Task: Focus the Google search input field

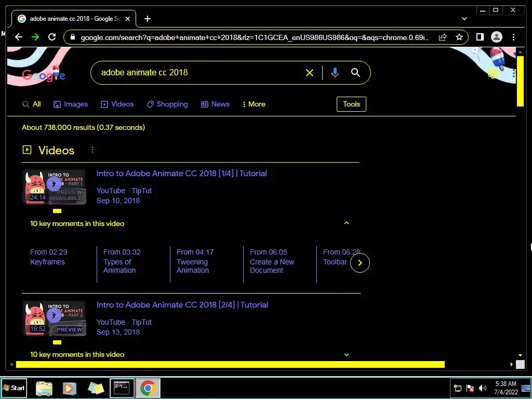Action: pyautogui.click(x=200, y=73)
